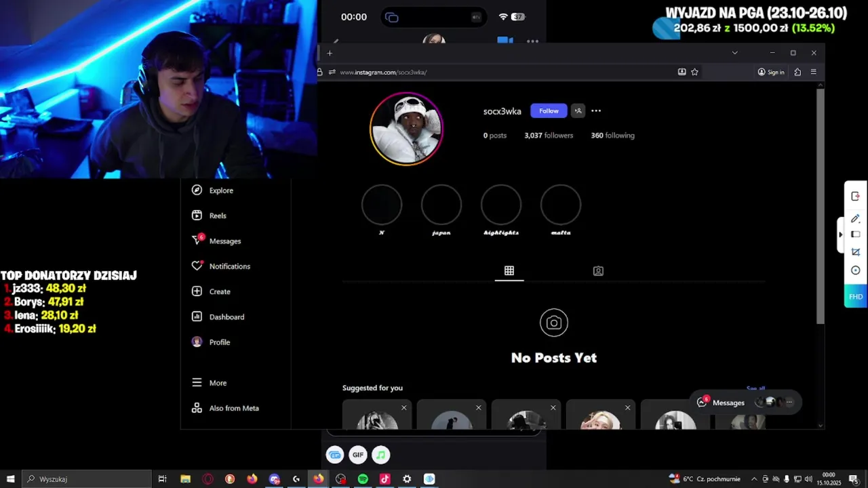This screenshot has width=868, height=488.
Task: Open Messages in the left sidebar
Action: point(216,241)
